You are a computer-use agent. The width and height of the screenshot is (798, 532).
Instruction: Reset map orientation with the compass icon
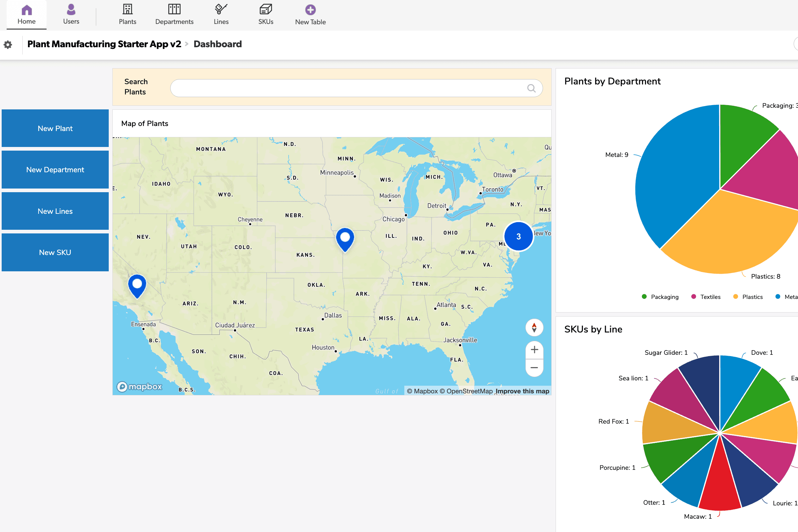click(x=534, y=328)
